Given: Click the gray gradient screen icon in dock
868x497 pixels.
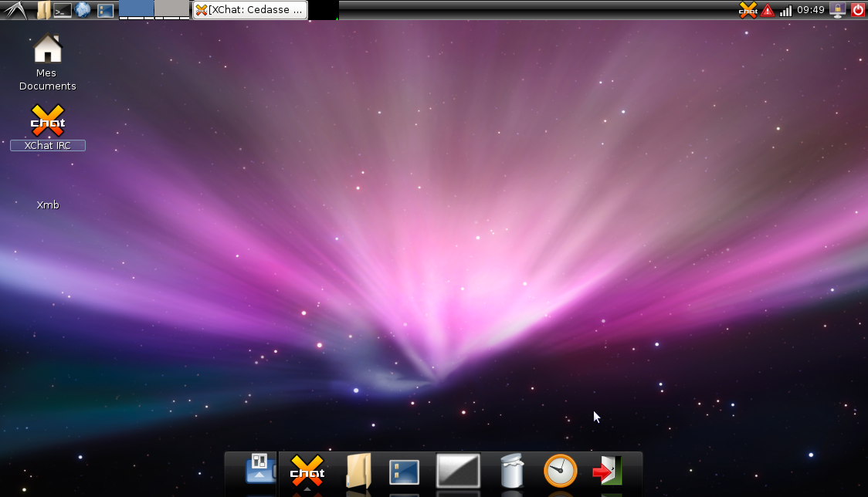Looking at the screenshot, I should click(x=459, y=471).
